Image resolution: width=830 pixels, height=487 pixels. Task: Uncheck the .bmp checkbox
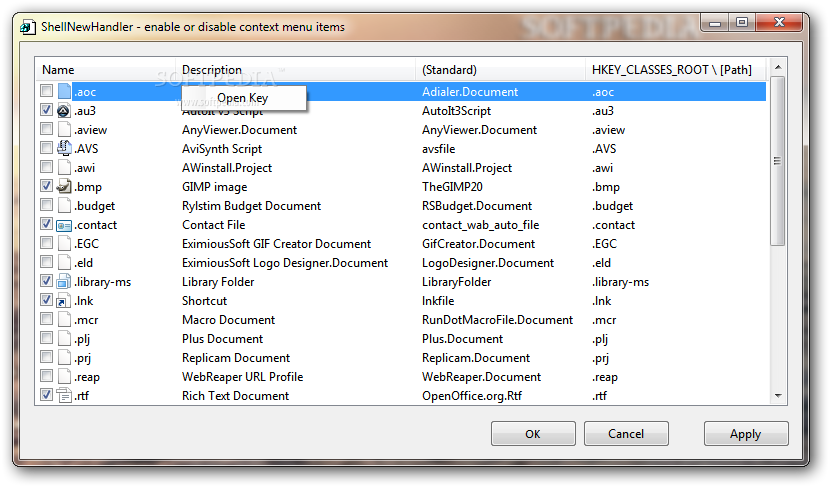[47, 186]
